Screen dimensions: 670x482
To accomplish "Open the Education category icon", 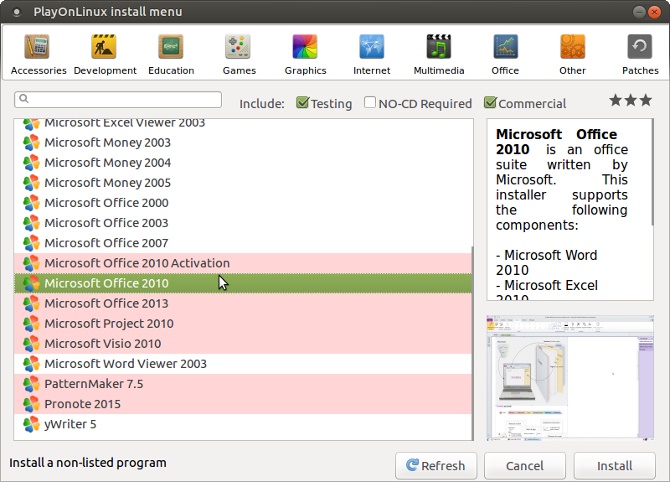I will [171, 47].
